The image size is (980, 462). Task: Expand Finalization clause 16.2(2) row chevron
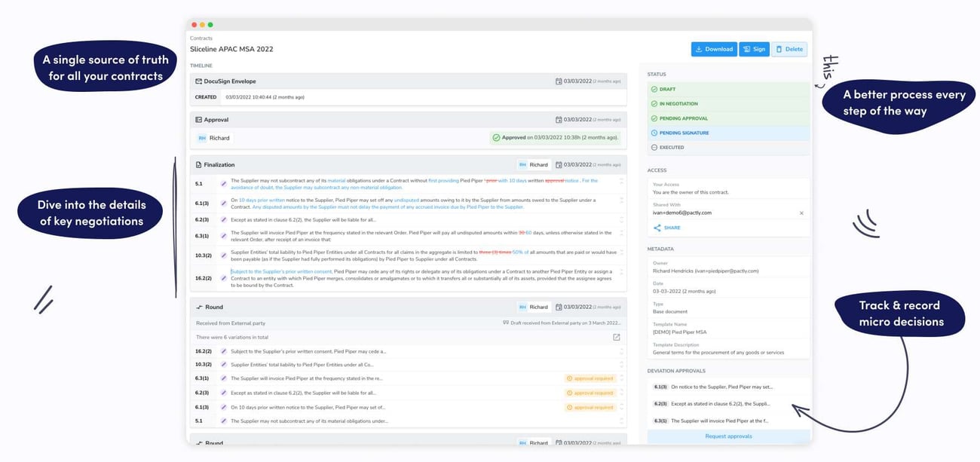(621, 273)
